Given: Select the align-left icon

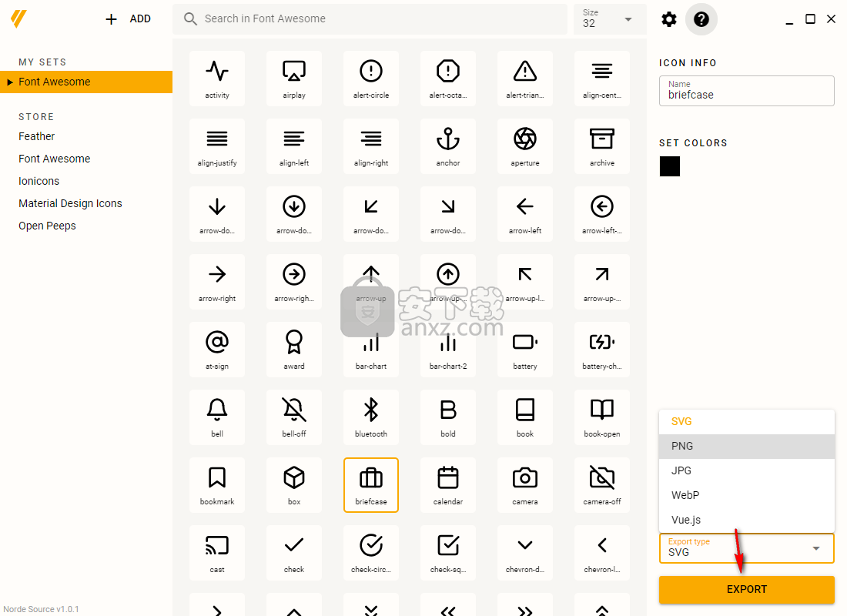Looking at the screenshot, I should [x=294, y=146].
